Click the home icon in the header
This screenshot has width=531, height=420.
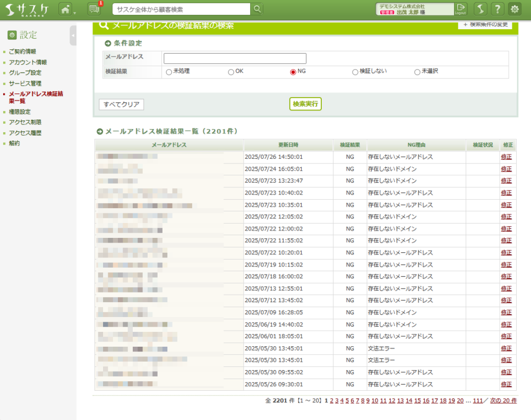pyautogui.click(x=65, y=9)
